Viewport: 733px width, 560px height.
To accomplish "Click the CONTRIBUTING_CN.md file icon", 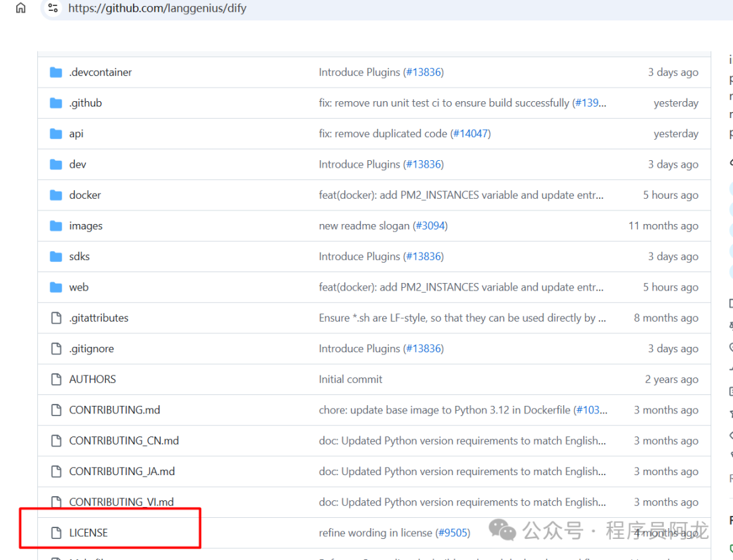I will 56,441.
